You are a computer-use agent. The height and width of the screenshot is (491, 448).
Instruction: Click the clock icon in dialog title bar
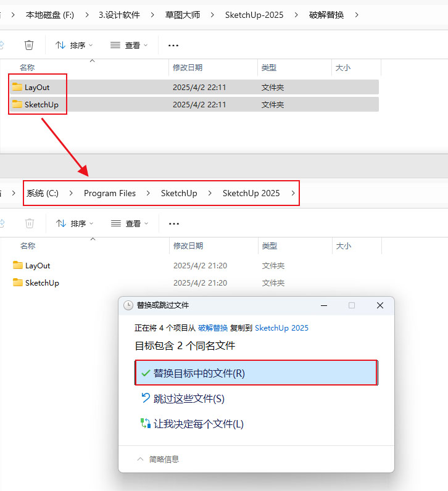tap(128, 305)
